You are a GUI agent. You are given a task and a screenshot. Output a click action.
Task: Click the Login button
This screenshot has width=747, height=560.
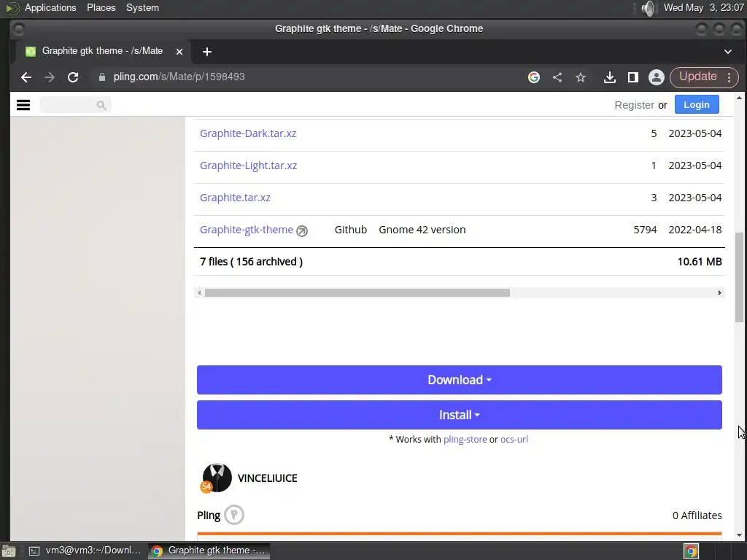tap(697, 105)
